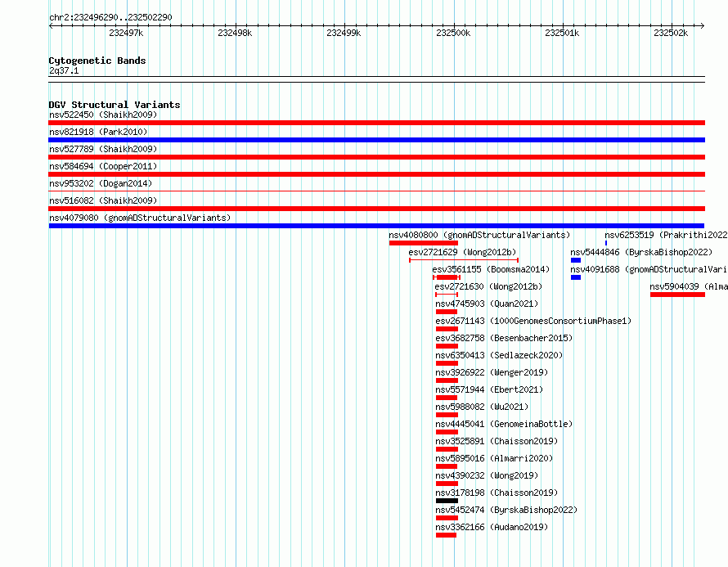Click the 2q37.1 cytogenetic band label

tap(64, 70)
